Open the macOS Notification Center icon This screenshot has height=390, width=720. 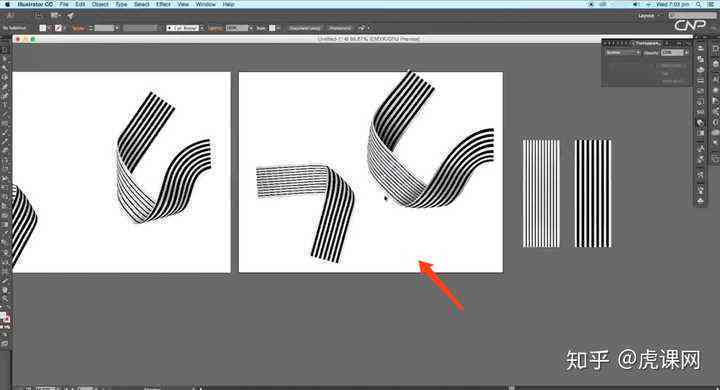(x=711, y=4)
